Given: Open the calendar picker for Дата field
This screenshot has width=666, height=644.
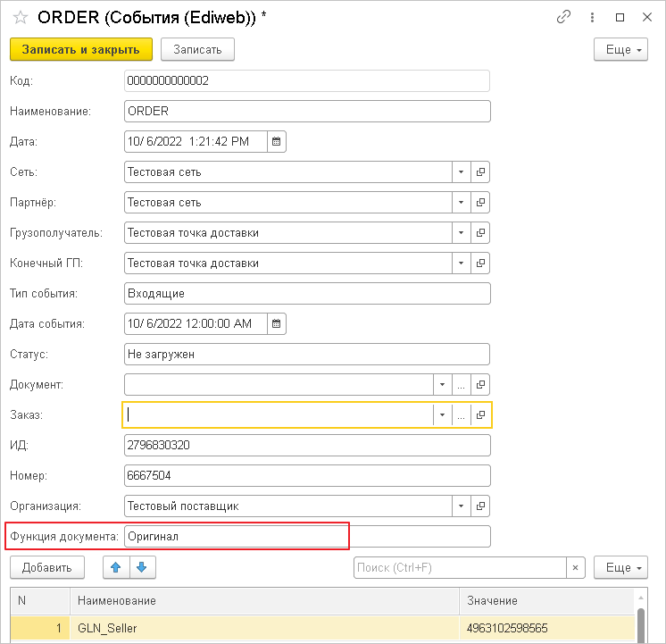Looking at the screenshot, I should tap(276, 141).
